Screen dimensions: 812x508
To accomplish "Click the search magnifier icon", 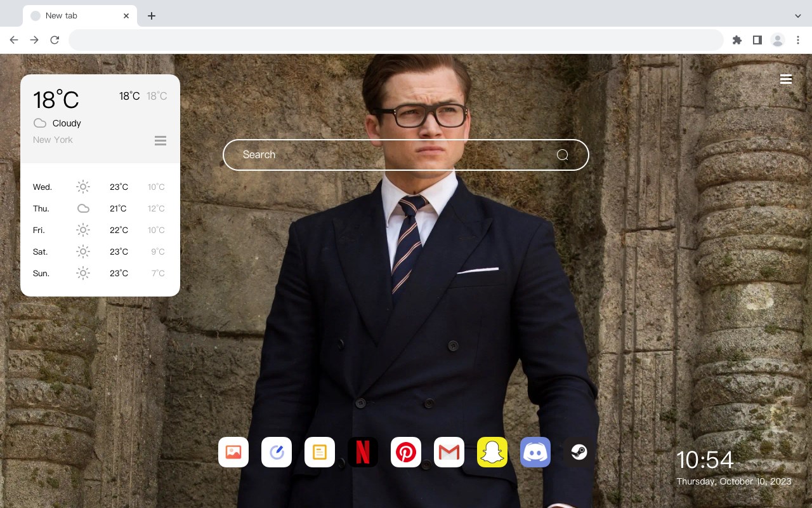I will click(563, 155).
